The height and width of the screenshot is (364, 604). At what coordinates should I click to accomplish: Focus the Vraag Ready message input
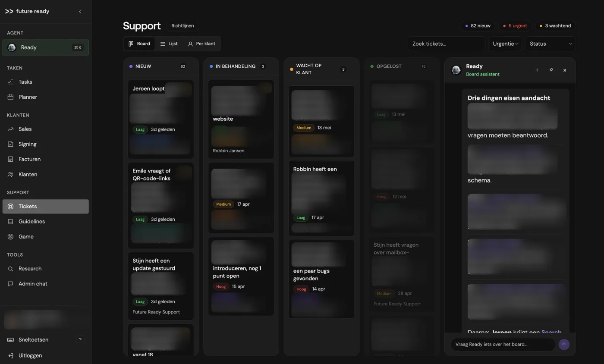pos(503,344)
